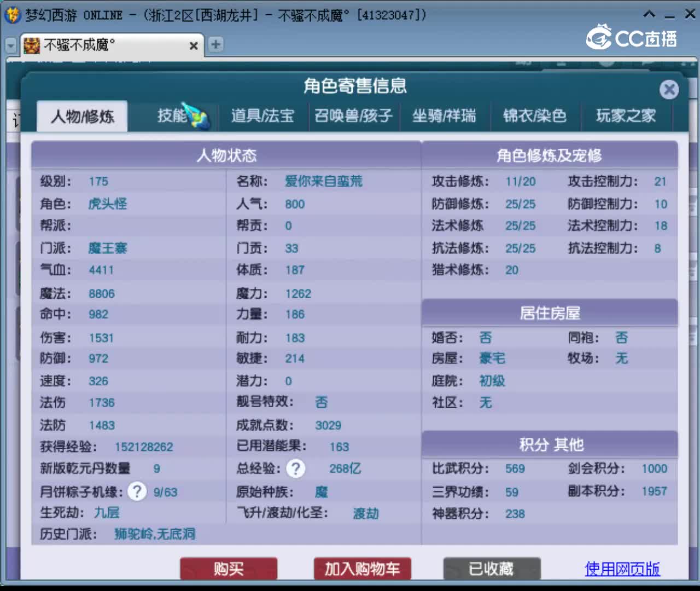The image size is (700, 591).
Task: Click the 庭院 value 初级
Action: 492,381
